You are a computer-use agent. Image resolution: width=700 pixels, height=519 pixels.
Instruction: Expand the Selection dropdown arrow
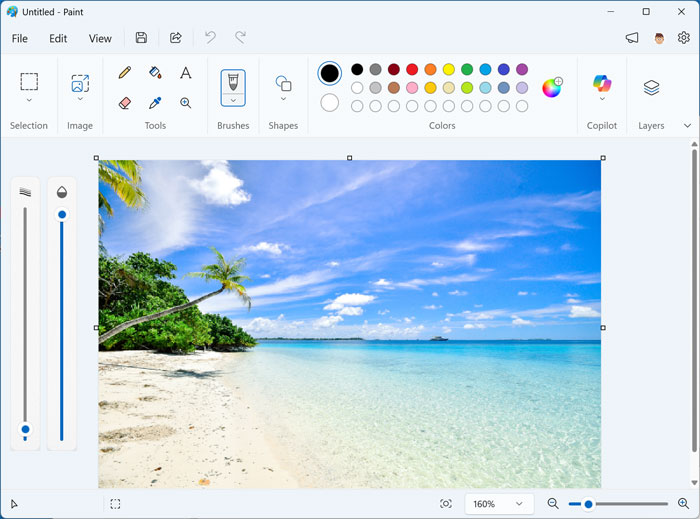pyautogui.click(x=29, y=100)
